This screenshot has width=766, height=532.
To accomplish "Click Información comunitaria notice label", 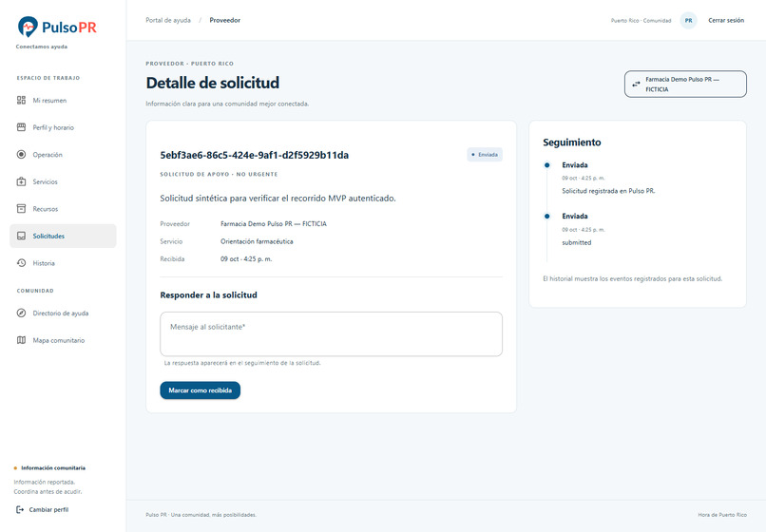I will click(53, 468).
